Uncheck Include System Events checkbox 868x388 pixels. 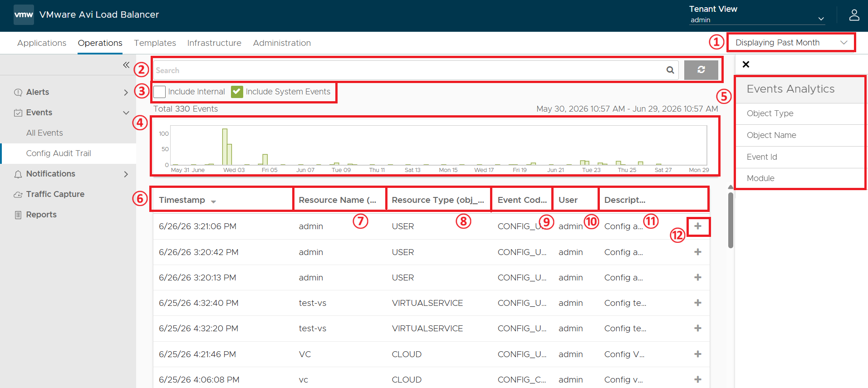[237, 92]
